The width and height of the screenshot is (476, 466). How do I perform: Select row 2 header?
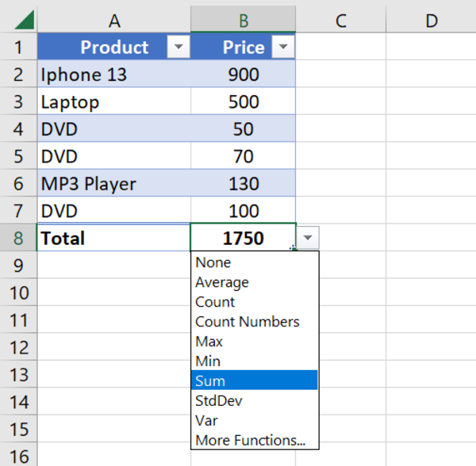pyautogui.click(x=18, y=74)
